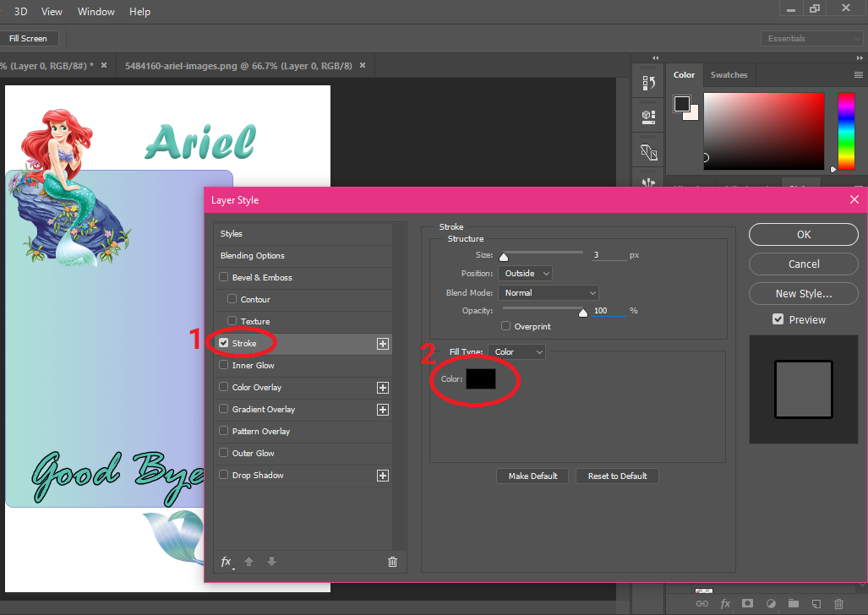Switch to the Color panel tab
868x615 pixels.
(685, 74)
